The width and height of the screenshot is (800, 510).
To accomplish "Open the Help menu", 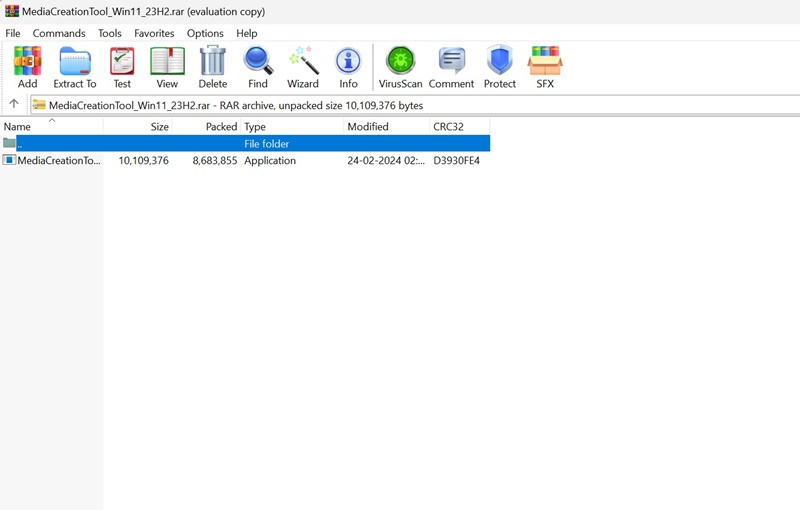I will pos(246,33).
